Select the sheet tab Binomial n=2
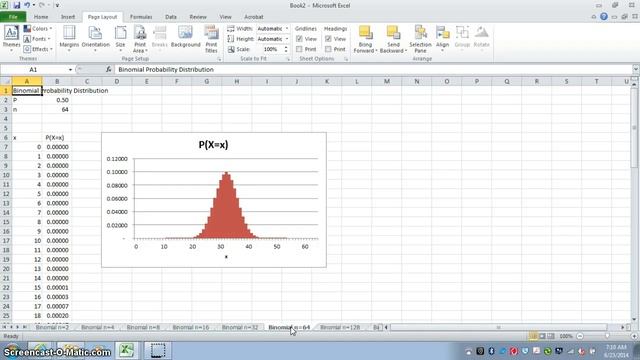This screenshot has height=360, width=640. pos(52,327)
